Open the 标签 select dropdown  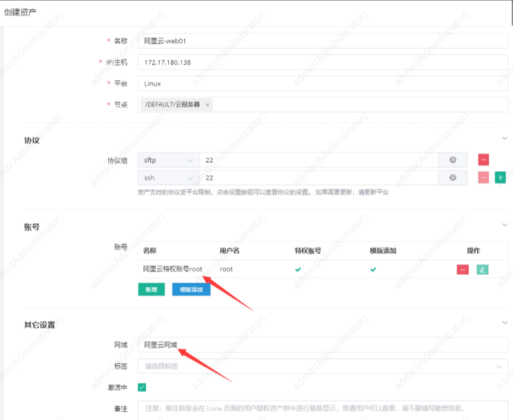[323, 366]
